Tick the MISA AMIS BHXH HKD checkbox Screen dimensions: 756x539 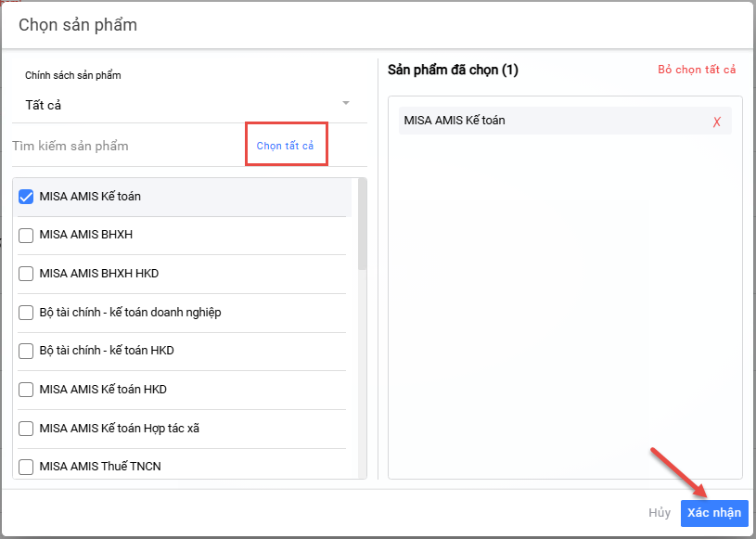pyautogui.click(x=26, y=274)
